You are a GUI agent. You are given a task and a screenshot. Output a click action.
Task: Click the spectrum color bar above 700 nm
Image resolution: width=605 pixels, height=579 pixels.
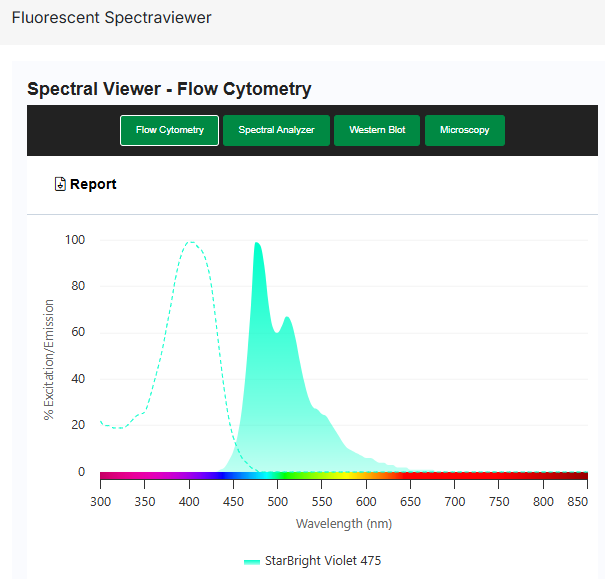pyautogui.click(x=455, y=477)
